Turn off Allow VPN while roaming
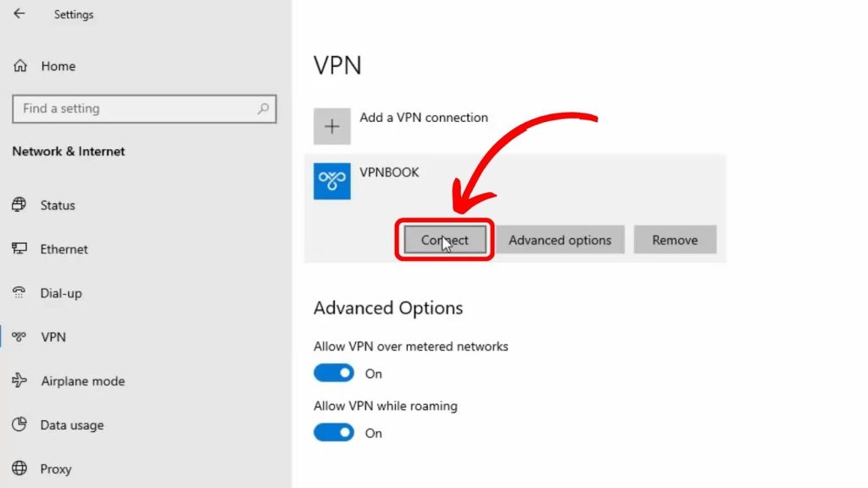Image resolution: width=868 pixels, height=488 pixels. (x=333, y=432)
